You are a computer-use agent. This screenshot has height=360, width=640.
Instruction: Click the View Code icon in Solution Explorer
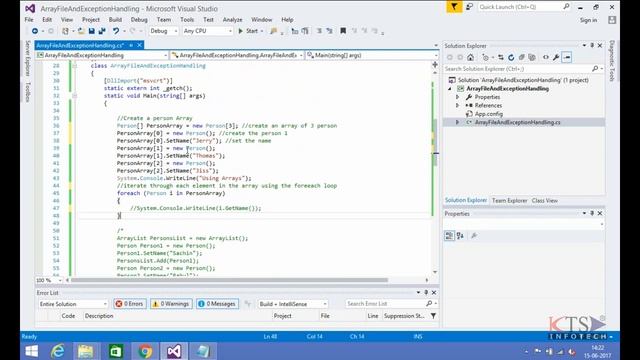tap(546, 58)
